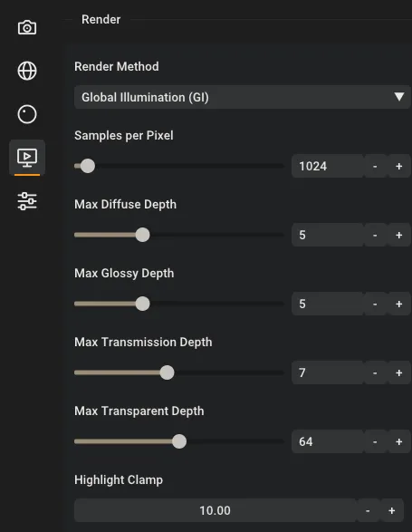Click the dropdown arrow beside Global Illumination
The width and height of the screenshot is (412, 532).
(x=399, y=97)
